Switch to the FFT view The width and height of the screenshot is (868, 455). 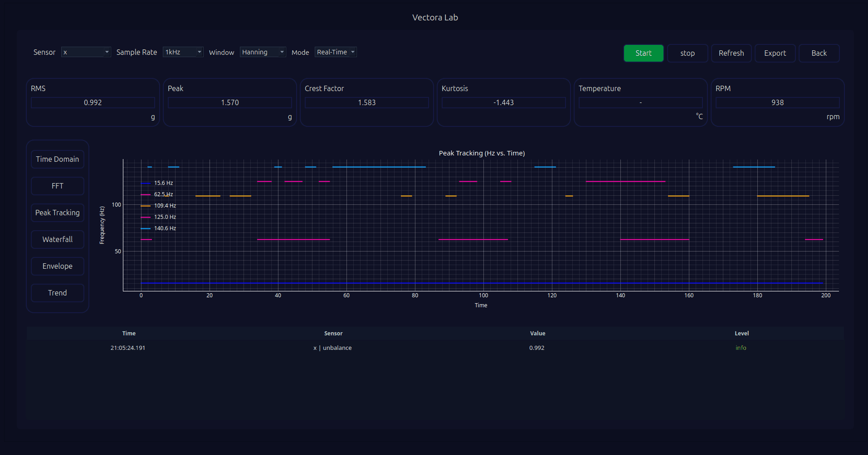pyautogui.click(x=58, y=186)
